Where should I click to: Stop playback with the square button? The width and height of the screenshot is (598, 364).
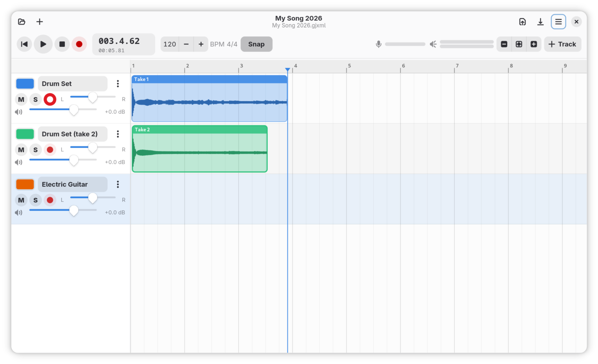[x=62, y=44]
